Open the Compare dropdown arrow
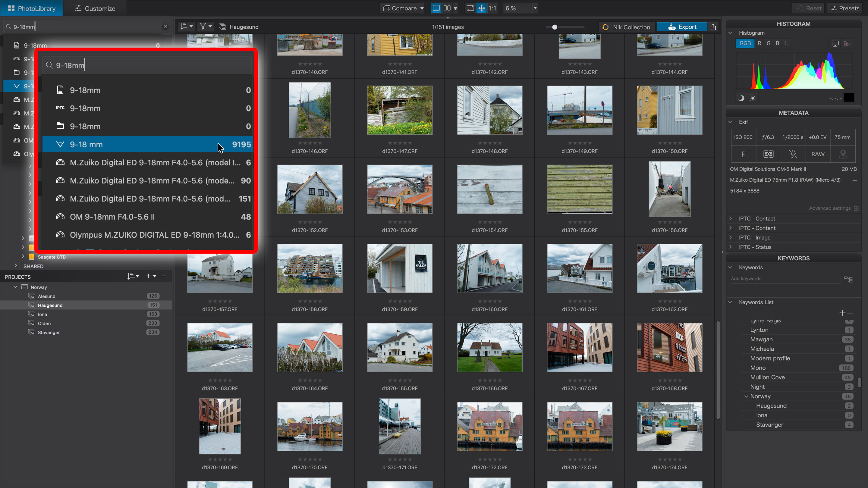The height and width of the screenshot is (488, 868). point(422,8)
